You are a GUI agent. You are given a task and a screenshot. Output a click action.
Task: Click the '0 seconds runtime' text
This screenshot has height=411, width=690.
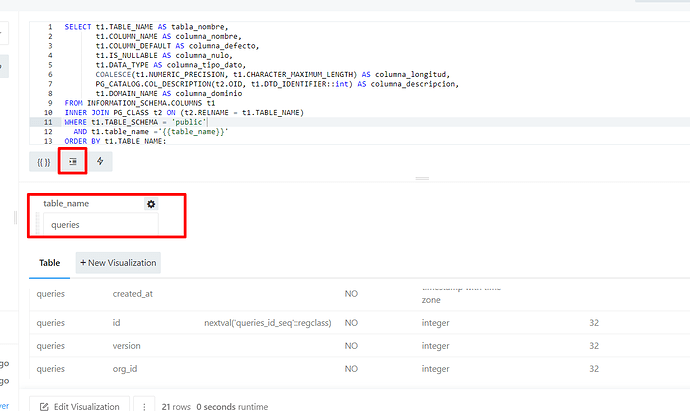tap(232, 407)
